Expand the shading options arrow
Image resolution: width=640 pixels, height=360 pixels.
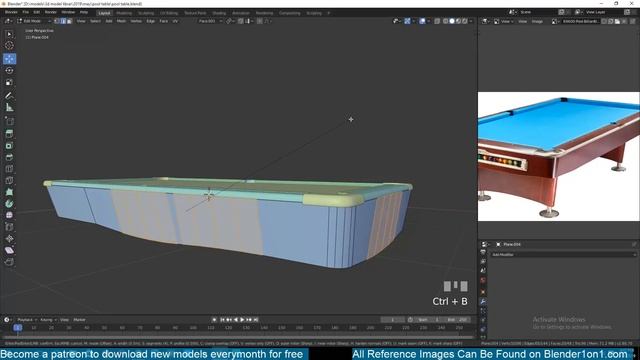pyautogui.click(x=471, y=21)
